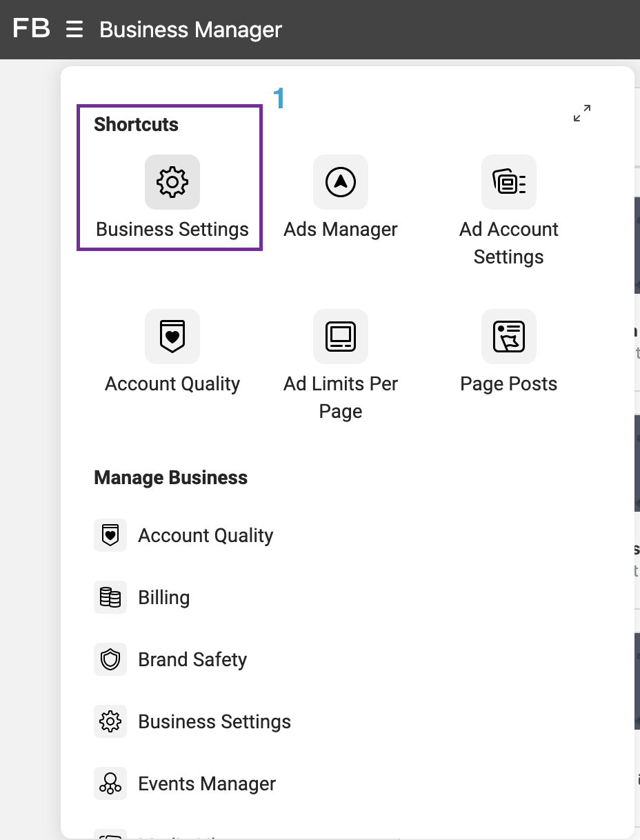Screen dimensions: 640x840
Task: Open the Brand Safety shield icon
Action: (x=110, y=659)
